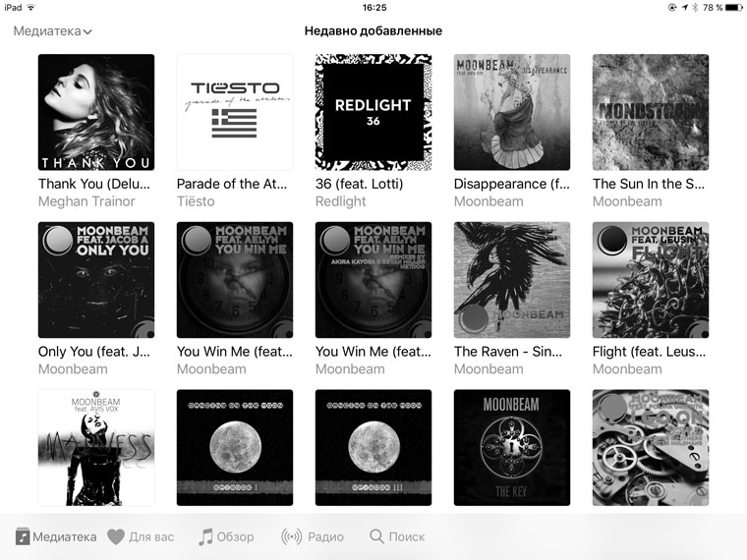Tap the Медиатека tab music note icon
747x560 pixels.
[23, 536]
